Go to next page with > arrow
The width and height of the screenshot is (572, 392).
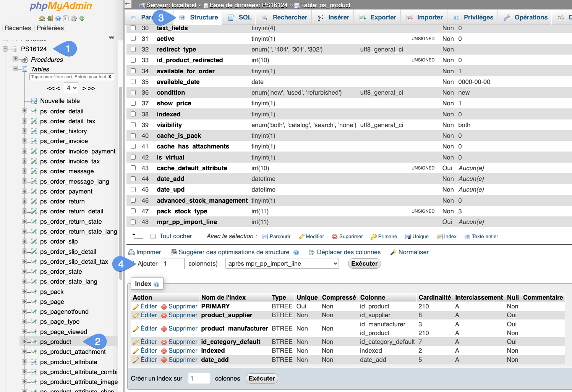coord(84,89)
